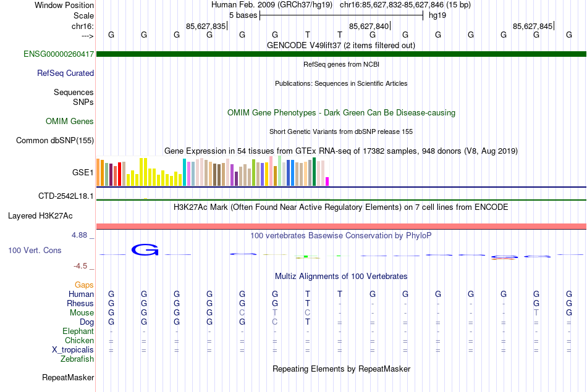Click the T base in Dog row

(x=307, y=322)
